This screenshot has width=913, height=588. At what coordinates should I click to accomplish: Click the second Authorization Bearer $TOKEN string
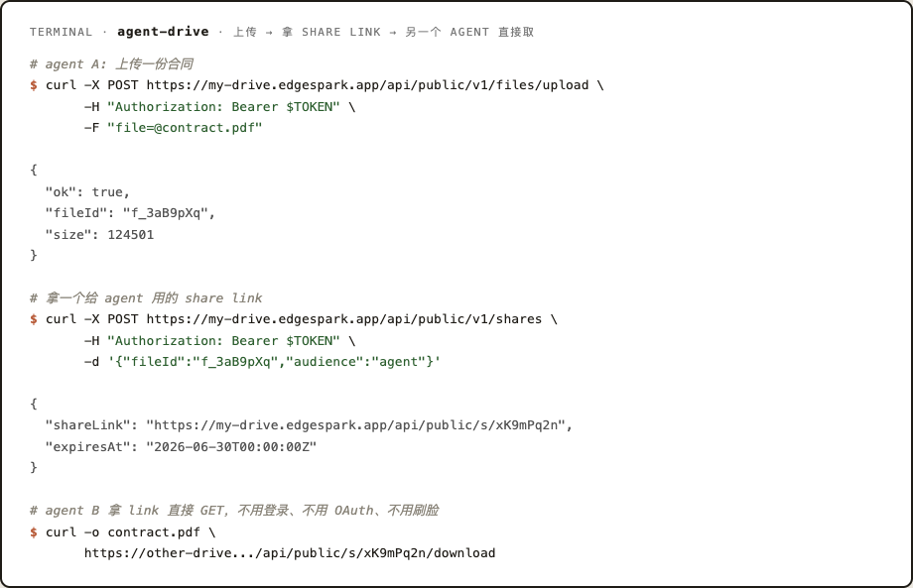(223, 341)
